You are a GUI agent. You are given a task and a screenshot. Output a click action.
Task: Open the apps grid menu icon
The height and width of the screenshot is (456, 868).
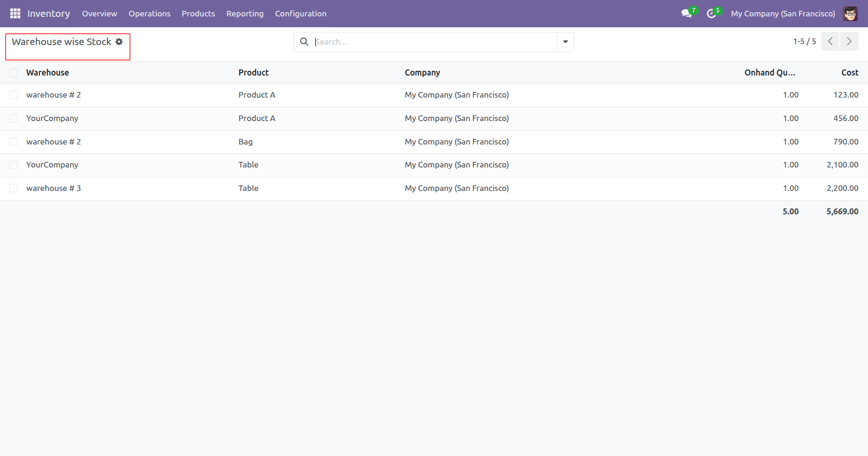[15, 14]
